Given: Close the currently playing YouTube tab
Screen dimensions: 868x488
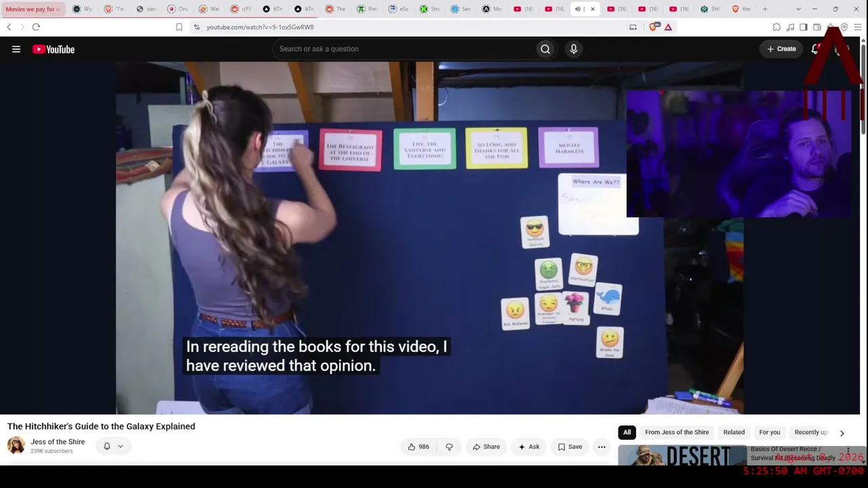Looking at the screenshot, I should tap(593, 9).
